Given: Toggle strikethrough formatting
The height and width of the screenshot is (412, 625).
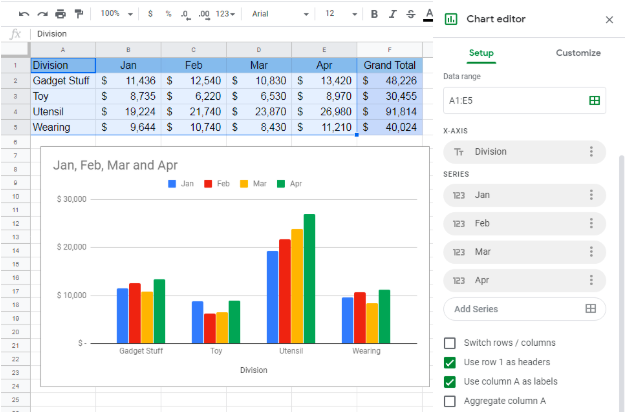Looking at the screenshot, I should (x=411, y=14).
